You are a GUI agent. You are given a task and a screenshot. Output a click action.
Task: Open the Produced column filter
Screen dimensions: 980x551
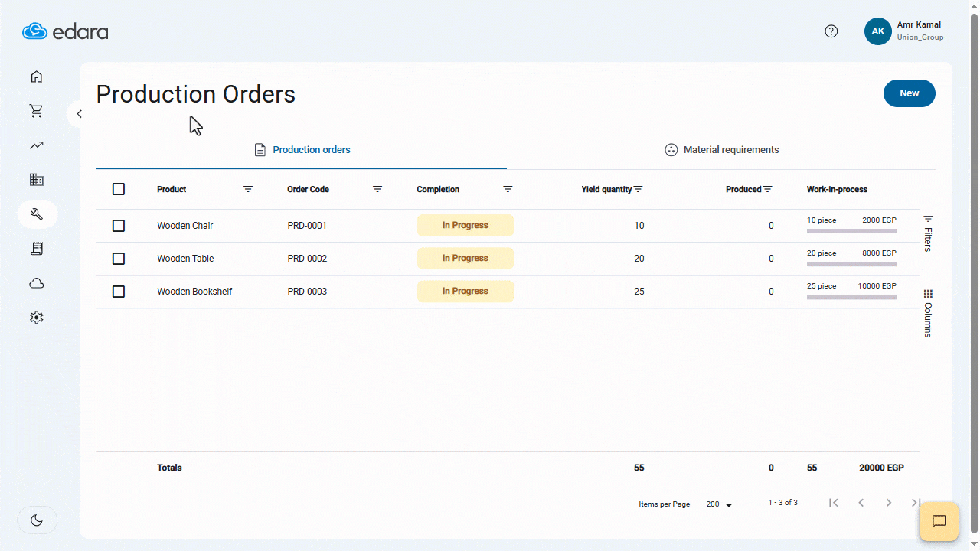pyautogui.click(x=767, y=189)
